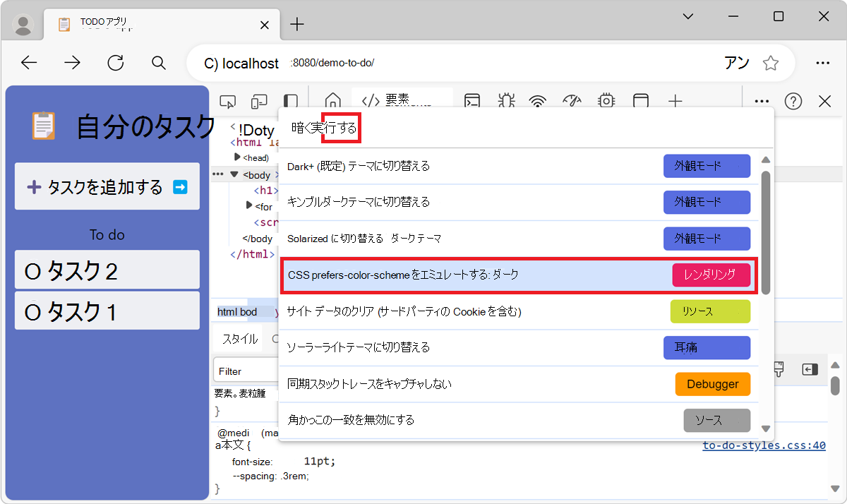This screenshot has height=504, width=847.
Task: Open the to-do-styles.css:40 link
Action: pos(764,445)
